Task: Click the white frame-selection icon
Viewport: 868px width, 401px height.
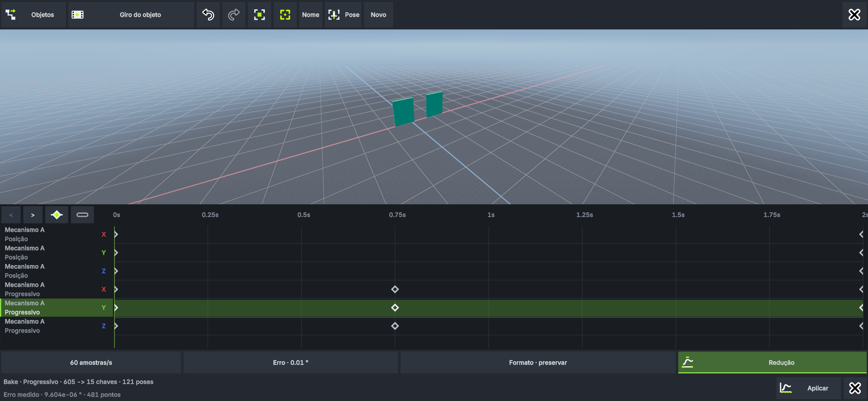Action: tap(260, 14)
